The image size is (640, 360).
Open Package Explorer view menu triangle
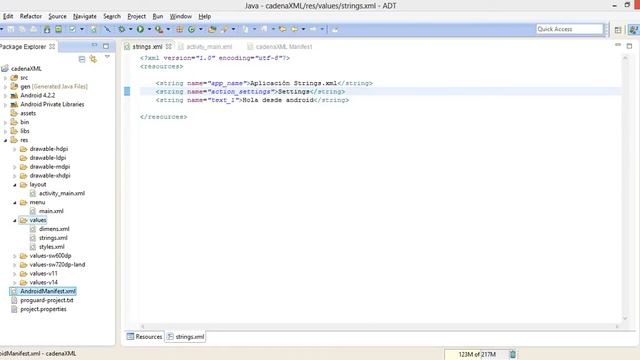tap(107, 57)
